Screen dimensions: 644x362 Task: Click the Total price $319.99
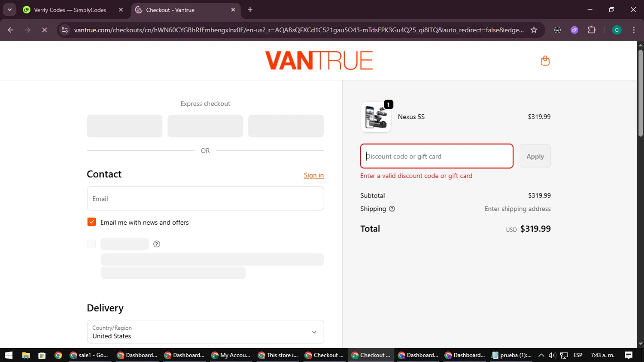[535, 229]
